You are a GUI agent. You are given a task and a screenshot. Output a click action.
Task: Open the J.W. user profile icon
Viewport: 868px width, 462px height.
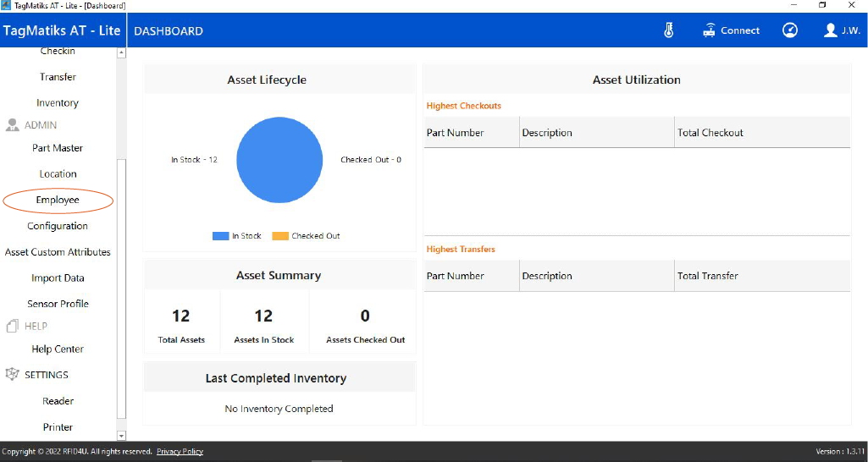(830, 30)
